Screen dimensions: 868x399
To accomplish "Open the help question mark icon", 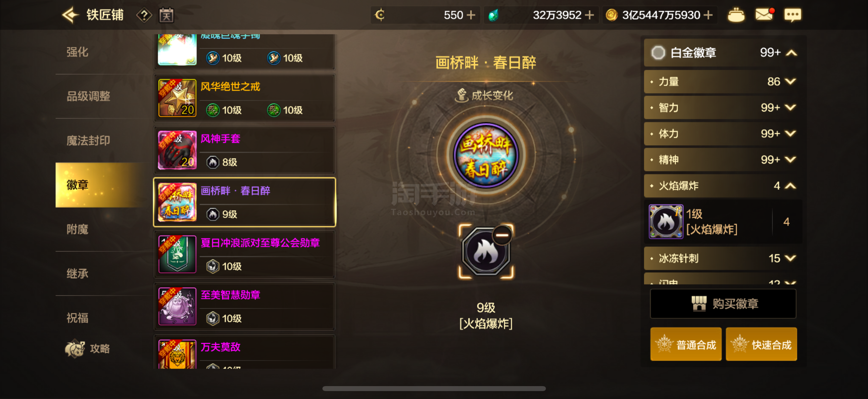I will pos(144,16).
